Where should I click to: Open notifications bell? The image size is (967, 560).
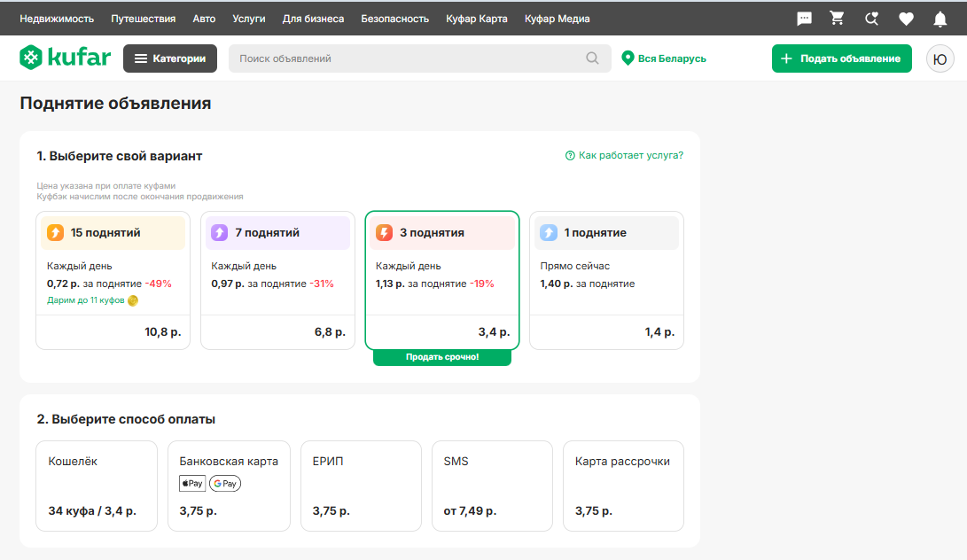(940, 19)
